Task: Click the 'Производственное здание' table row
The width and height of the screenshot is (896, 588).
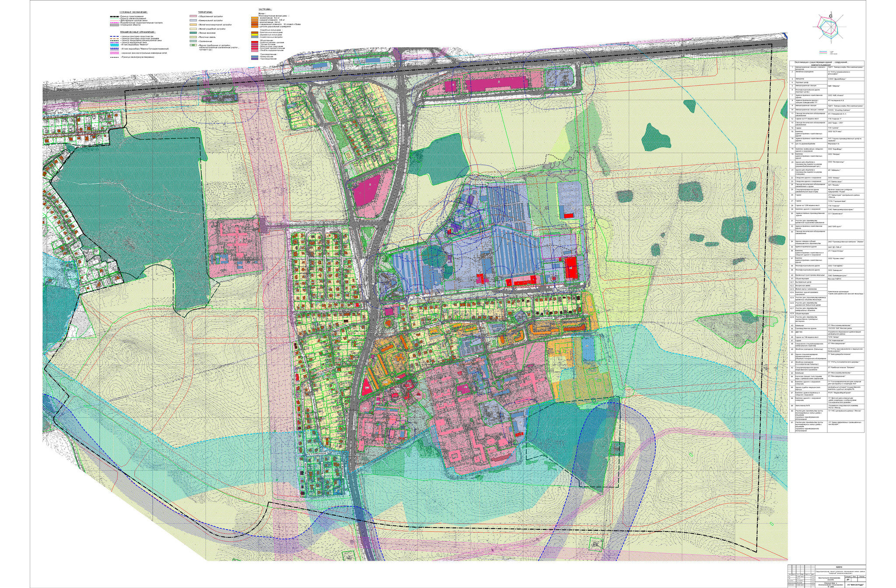Action: pos(827,329)
